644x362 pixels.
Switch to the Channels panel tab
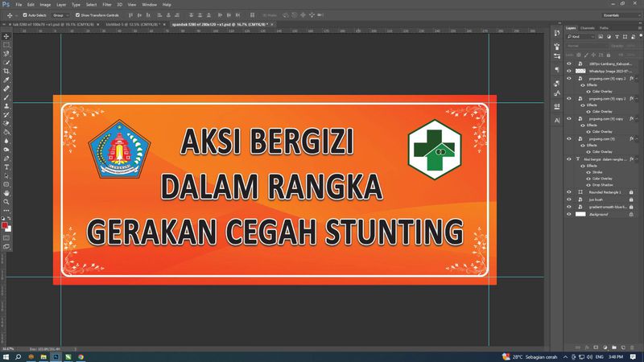click(x=588, y=27)
